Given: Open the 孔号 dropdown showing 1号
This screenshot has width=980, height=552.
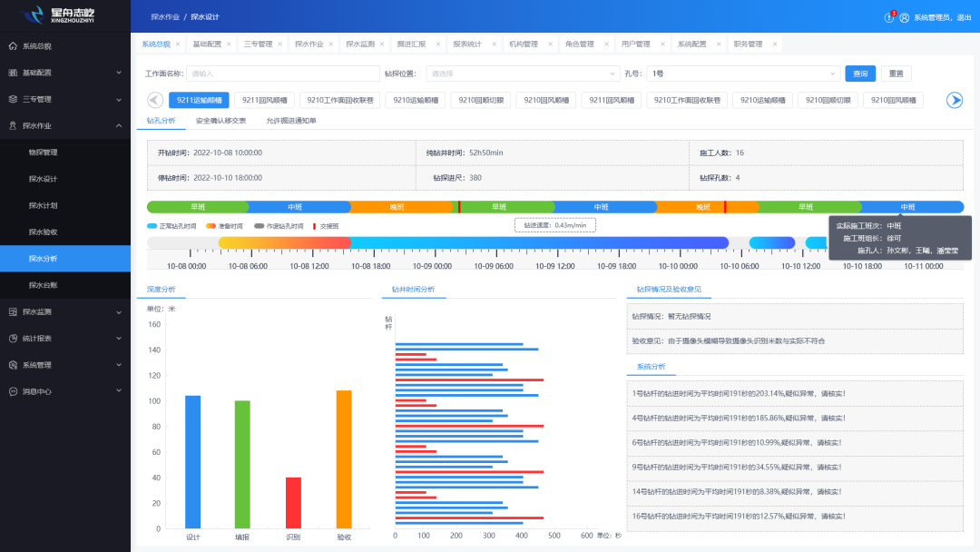Looking at the screenshot, I should pyautogui.click(x=743, y=74).
